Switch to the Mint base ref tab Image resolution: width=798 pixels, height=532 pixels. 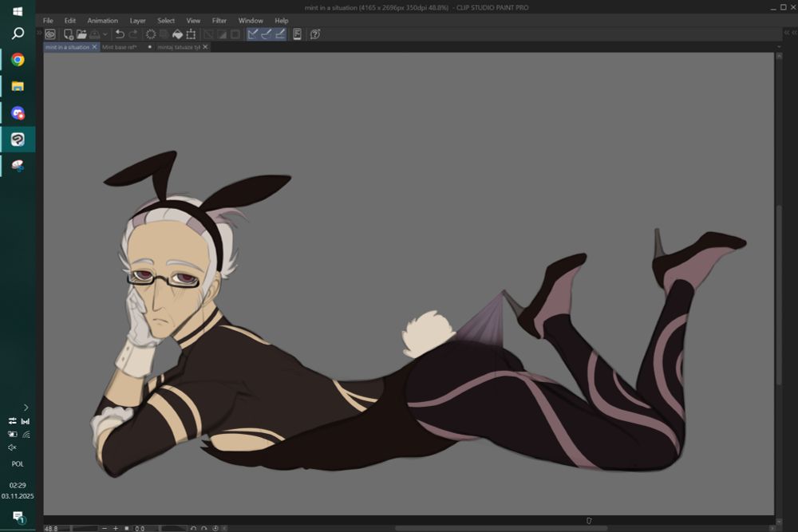click(119, 47)
